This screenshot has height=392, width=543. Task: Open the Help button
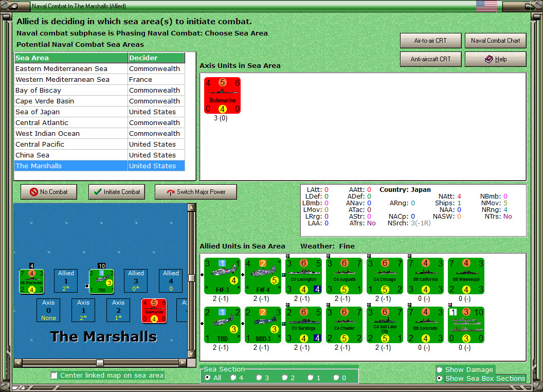496,59
